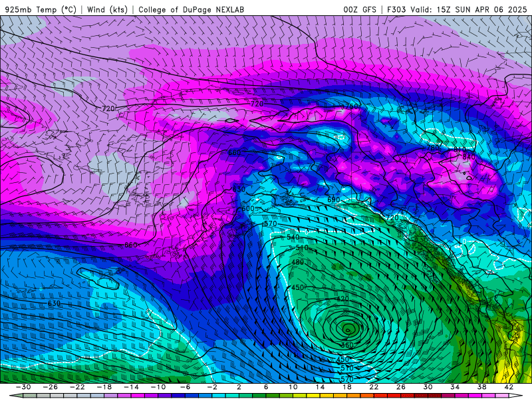Select the -14 color scale label
Screen dimensions: 532x399
131,387
